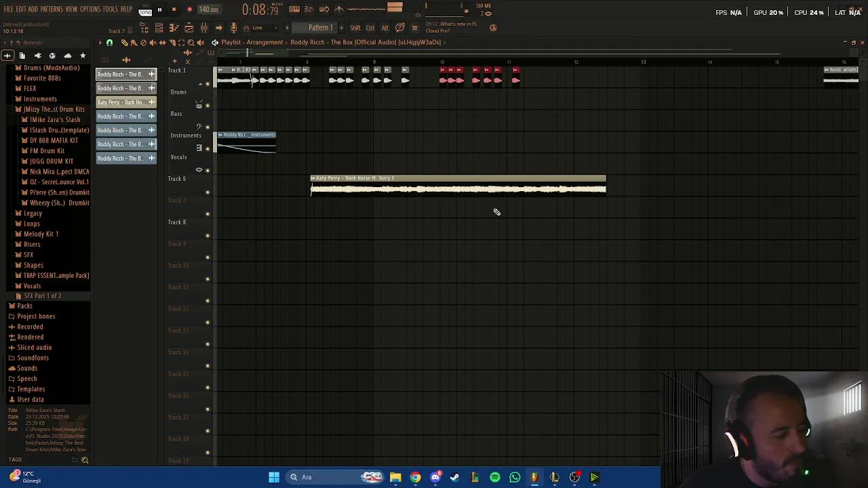This screenshot has width=868, height=488.
Task: Open the browser star favorites tab
Action: (x=83, y=56)
